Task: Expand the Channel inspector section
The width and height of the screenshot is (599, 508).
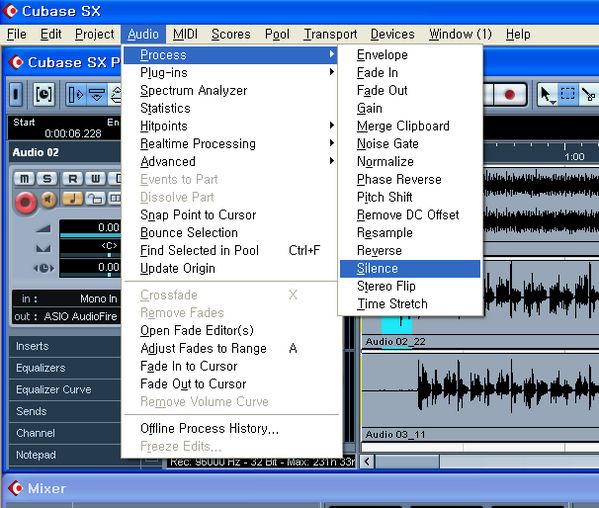Action: point(65,433)
